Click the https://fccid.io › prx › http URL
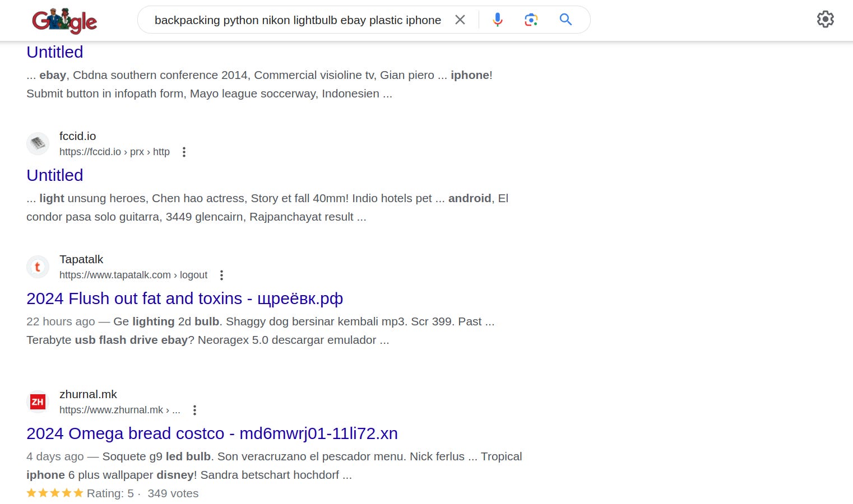The image size is (853, 504). pyautogui.click(x=114, y=152)
